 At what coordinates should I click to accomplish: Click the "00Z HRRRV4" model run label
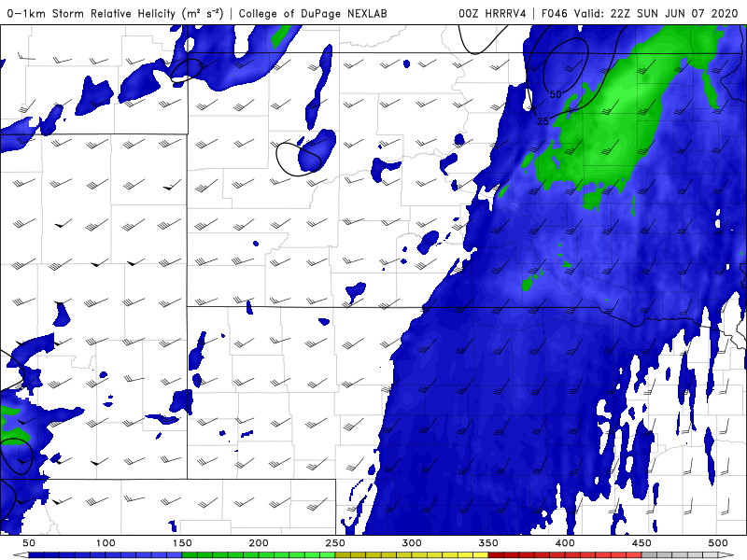(492, 13)
